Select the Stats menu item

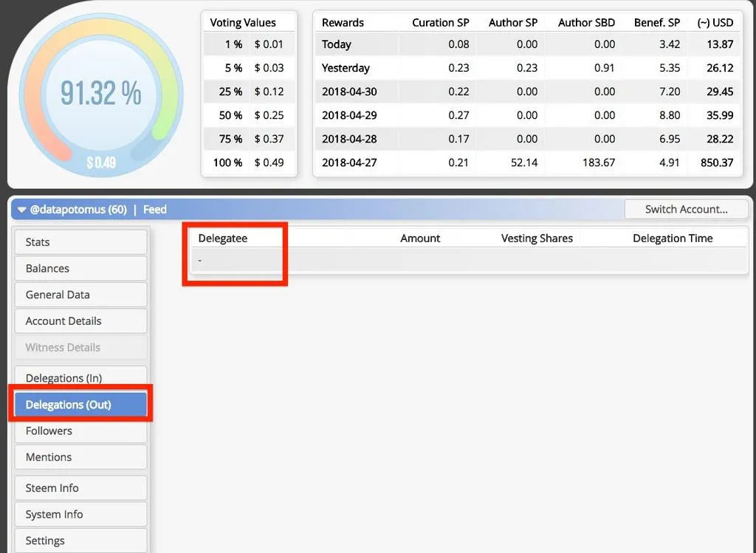(x=80, y=242)
